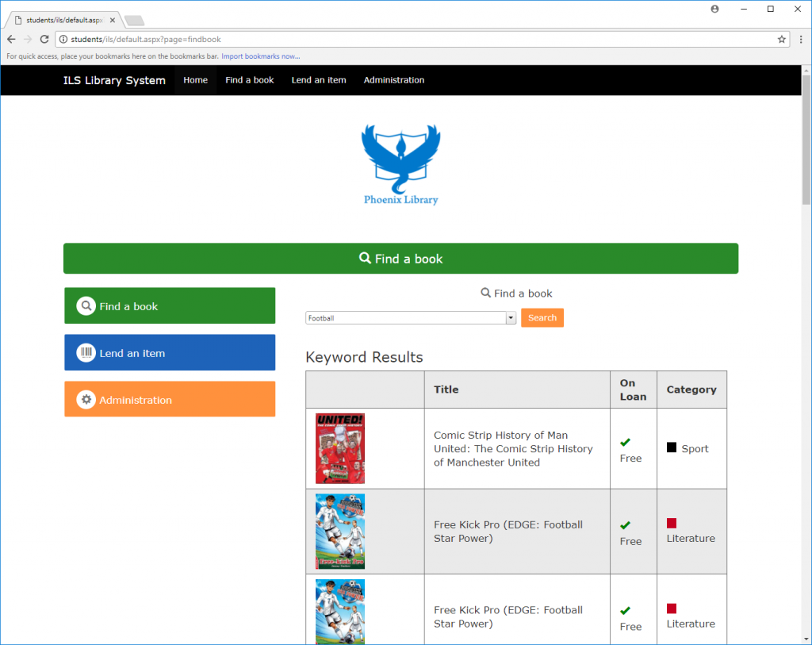Image resolution: width=812 pixels, height=645 pixels.
Task: Select Lend an item in the navbar
Action: tap(319, 80)
